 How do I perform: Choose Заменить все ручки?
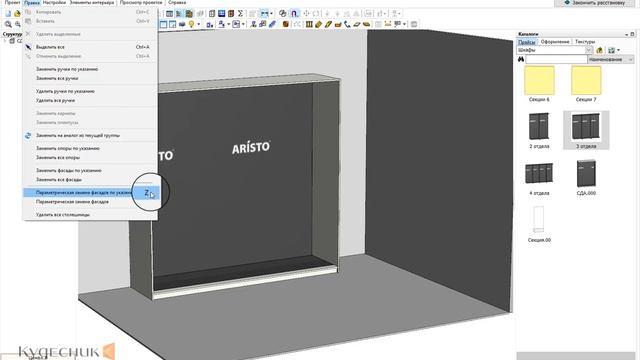90,78
